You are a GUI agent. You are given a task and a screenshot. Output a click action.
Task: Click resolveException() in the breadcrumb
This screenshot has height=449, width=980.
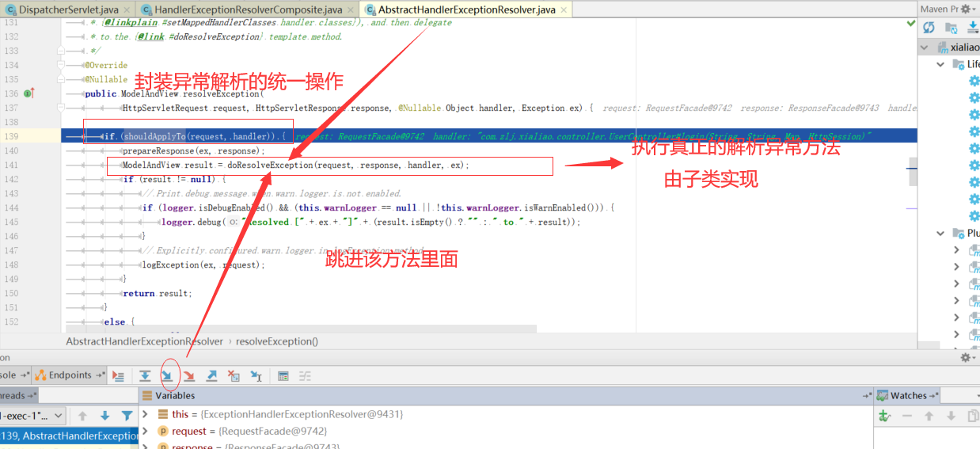[277, 341]
